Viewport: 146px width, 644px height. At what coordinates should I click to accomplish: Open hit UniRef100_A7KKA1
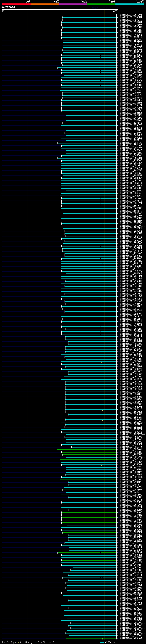131,515
